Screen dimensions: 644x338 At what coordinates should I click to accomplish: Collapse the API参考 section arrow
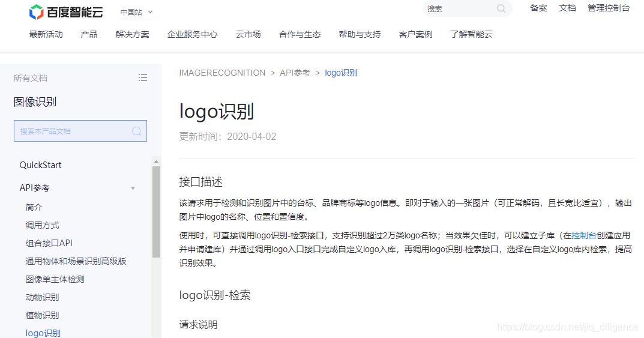click(133, 188)
